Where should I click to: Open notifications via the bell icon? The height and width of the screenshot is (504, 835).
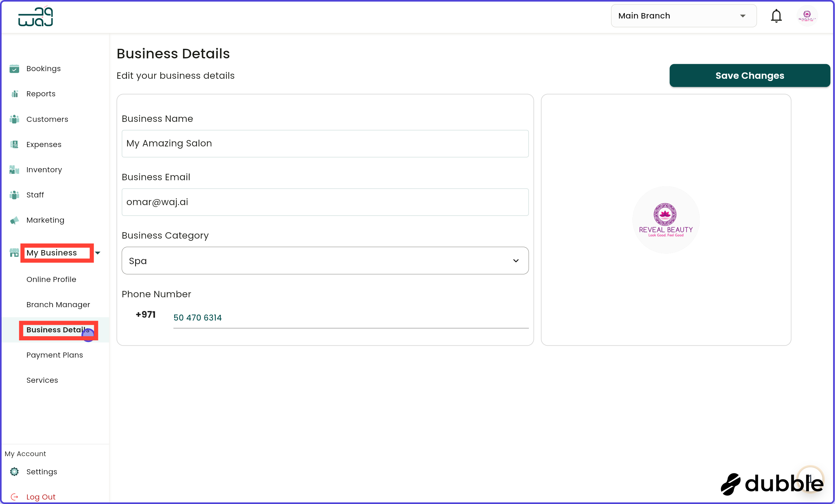(x=776, y=16)
